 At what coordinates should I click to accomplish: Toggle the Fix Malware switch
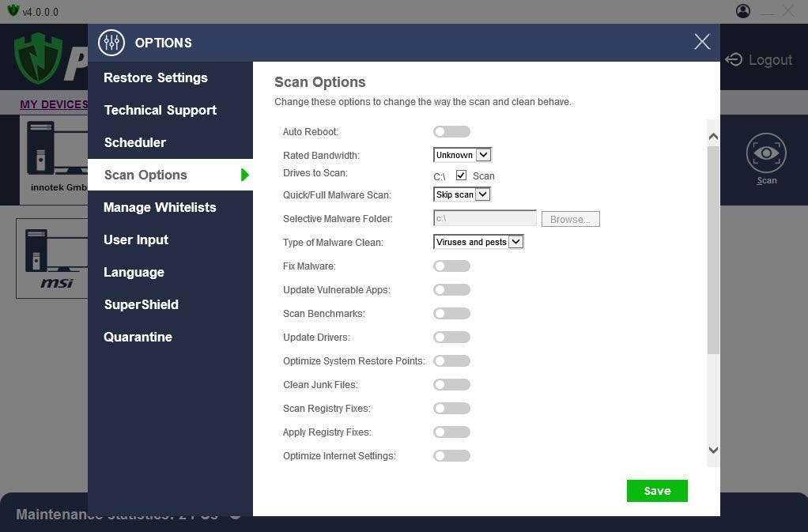pos(451,266)
